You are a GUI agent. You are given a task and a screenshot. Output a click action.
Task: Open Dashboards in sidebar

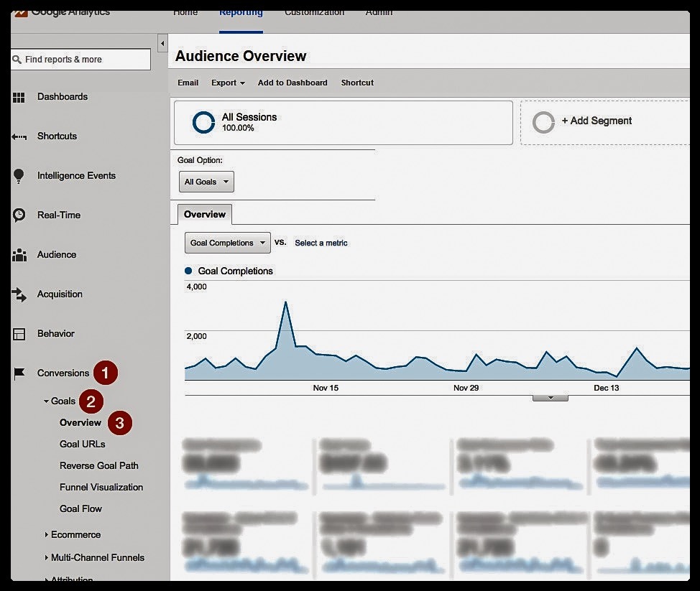63,97
